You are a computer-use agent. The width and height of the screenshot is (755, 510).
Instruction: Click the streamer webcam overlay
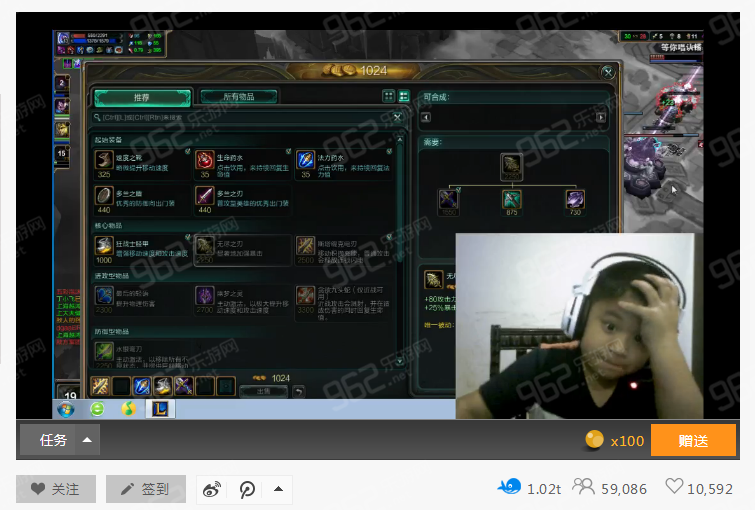tap(579, 326)
